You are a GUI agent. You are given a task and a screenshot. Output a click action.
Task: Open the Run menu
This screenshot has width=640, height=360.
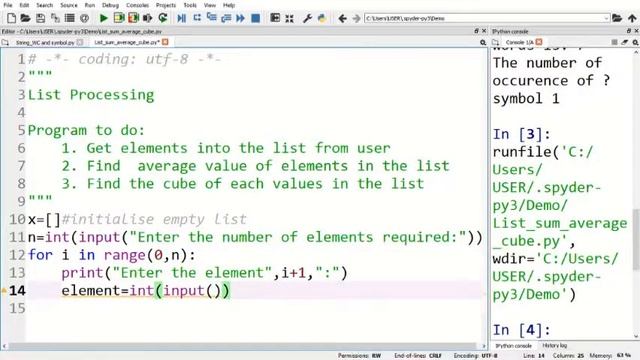[90, 5]
